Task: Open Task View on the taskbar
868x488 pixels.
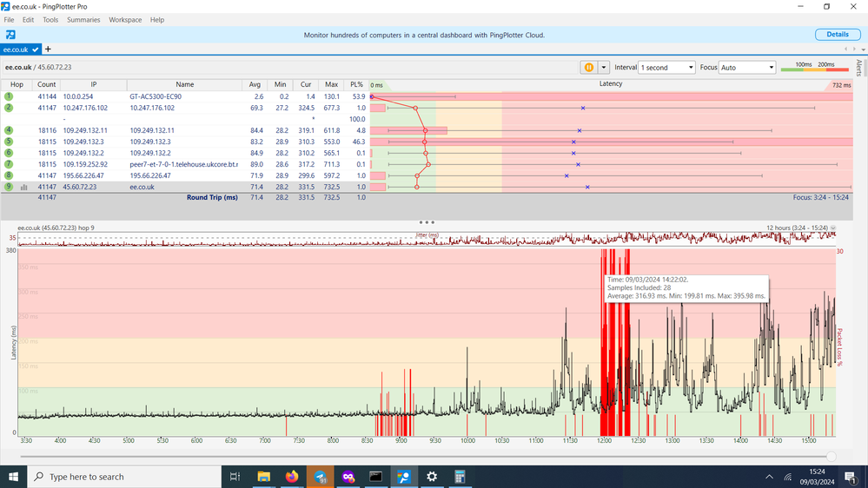Action: click(x=235, y=477)
